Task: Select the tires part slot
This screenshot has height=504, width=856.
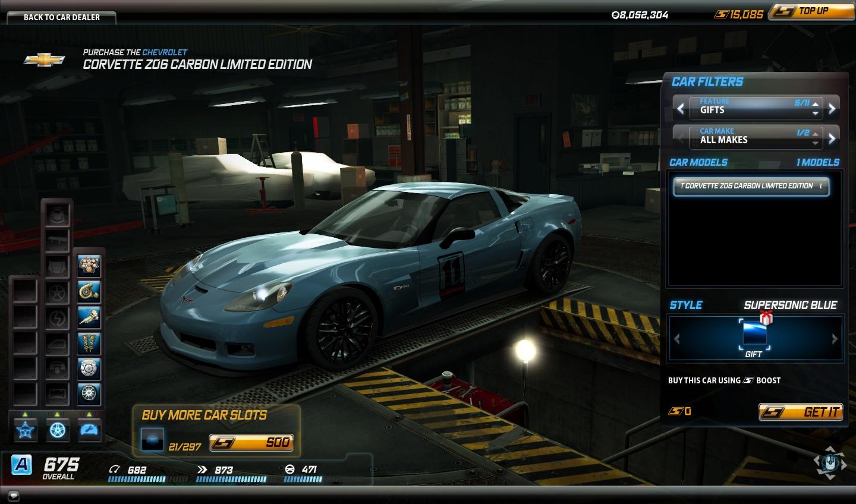Action: pos(89,394)
